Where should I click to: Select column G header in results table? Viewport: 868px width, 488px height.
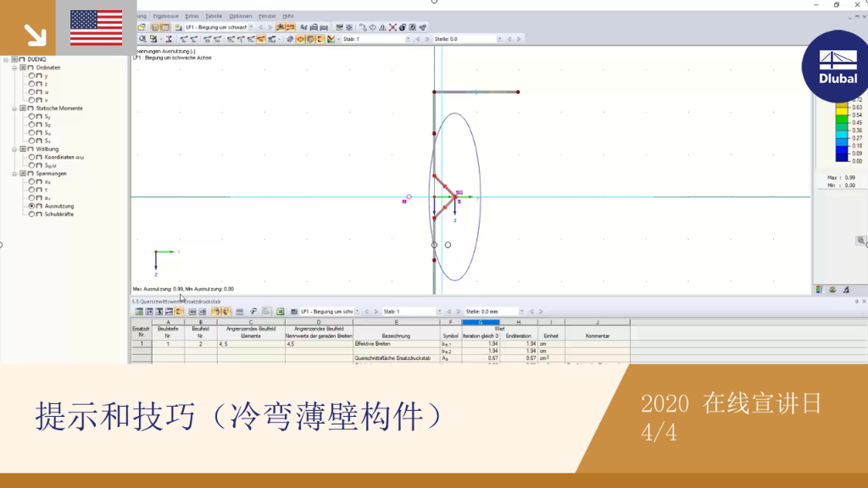tap(481, 322)
